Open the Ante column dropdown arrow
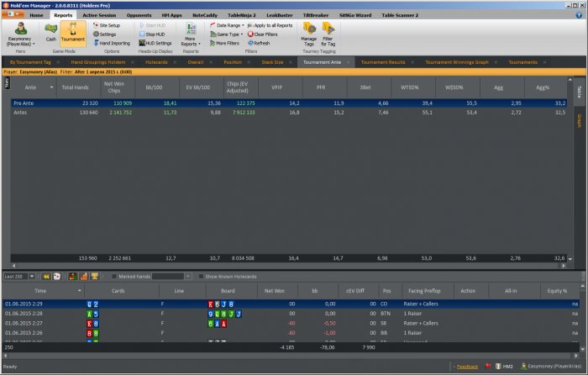588x375 pixels. pyautogui.click(x=51, y=87)
